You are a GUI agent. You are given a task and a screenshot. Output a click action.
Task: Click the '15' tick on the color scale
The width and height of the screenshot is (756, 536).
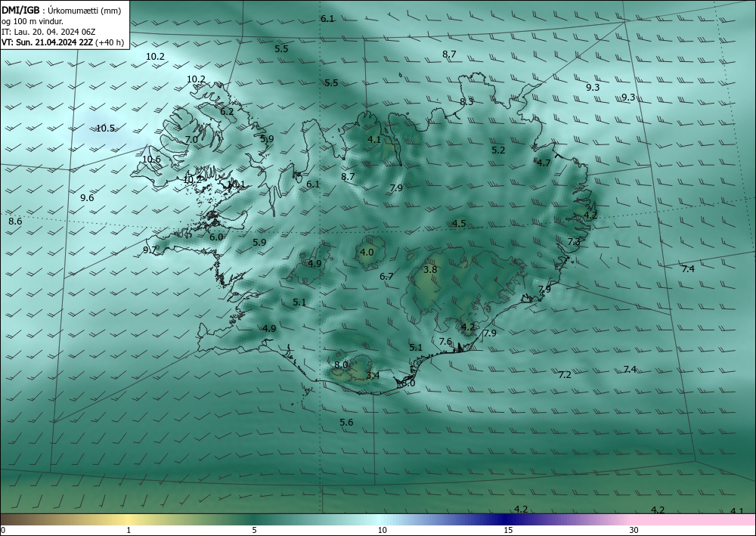click(508, 530)
